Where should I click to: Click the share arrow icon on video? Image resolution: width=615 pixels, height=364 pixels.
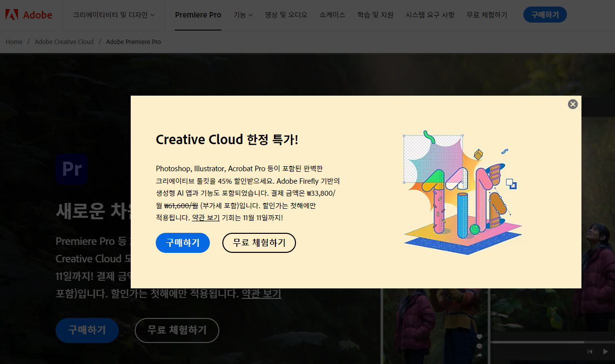tap(479, 355)
